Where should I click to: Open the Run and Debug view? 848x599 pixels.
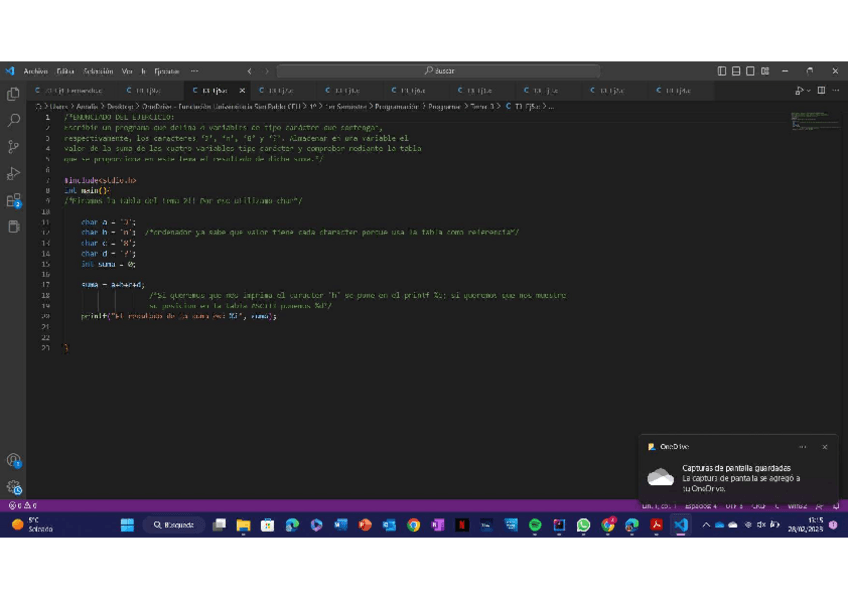[x=13, y=174]
